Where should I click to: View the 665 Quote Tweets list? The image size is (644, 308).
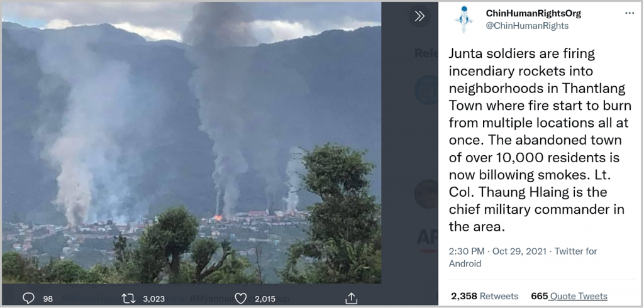[569, 296]
